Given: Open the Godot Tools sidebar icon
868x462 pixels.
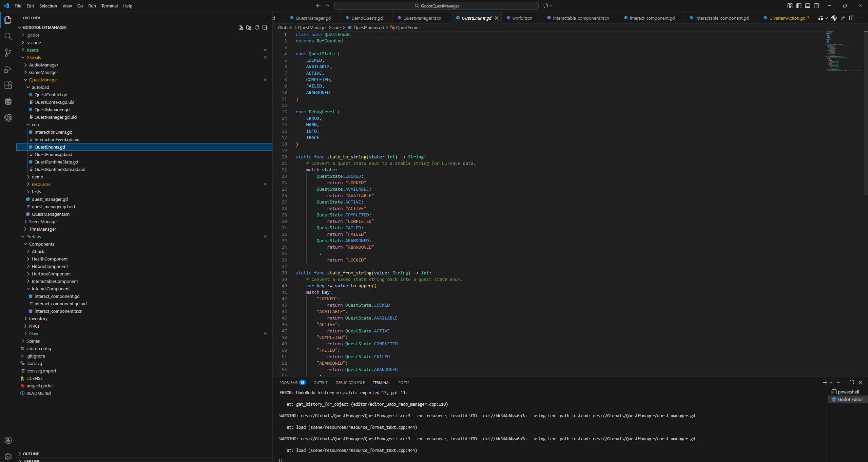Looking at the screenshot, I should click(x=8, y=101).
